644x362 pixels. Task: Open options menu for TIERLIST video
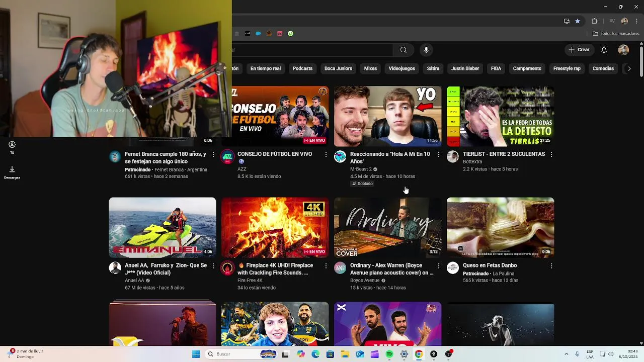(551, 154)
